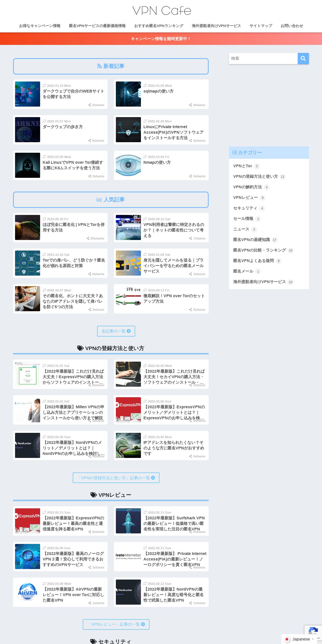Select the セール情報 category
Viewport: 322px width, 644px height.
243,219
